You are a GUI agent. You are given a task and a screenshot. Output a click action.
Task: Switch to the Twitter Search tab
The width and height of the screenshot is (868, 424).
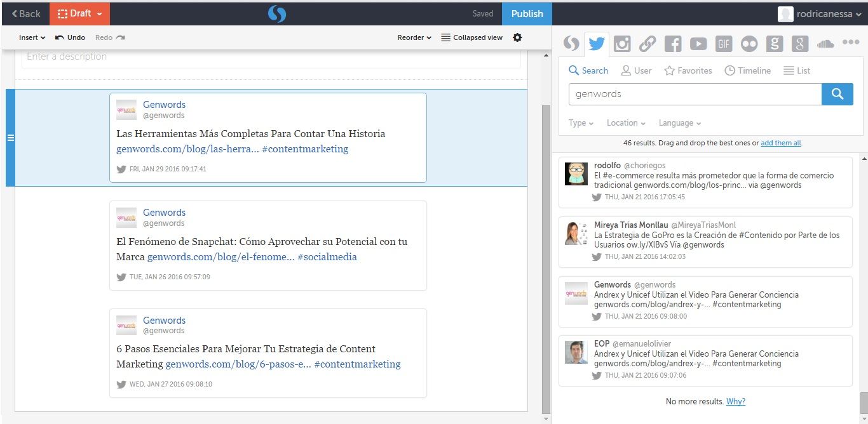(588, 70)
